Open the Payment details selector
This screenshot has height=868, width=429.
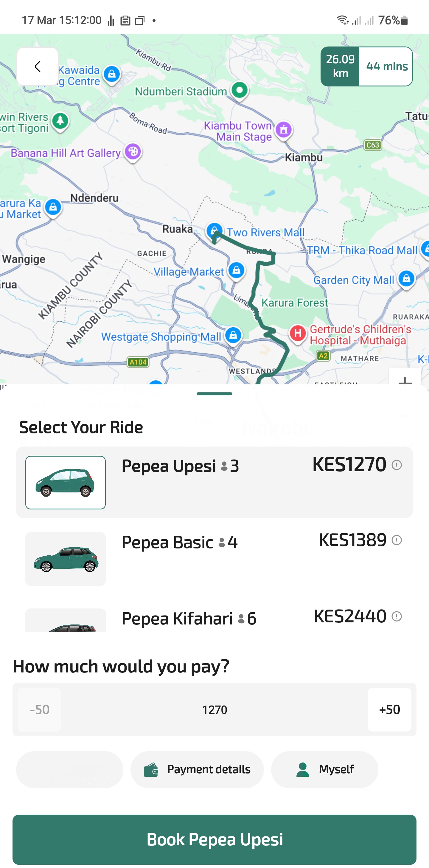(x=197, y=769)
